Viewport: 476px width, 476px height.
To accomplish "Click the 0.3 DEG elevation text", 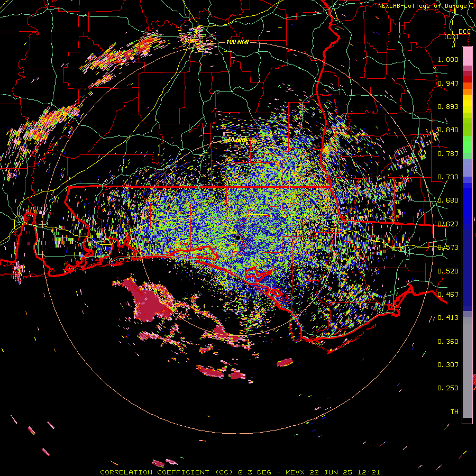I will [x=254, y=472].
